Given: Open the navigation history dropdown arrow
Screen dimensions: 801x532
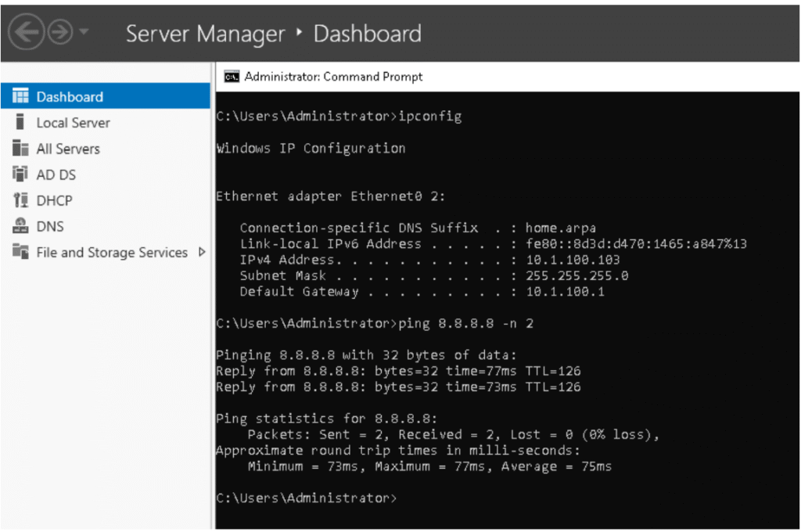Looking at the screenshot, I should (x=84, y=33).
